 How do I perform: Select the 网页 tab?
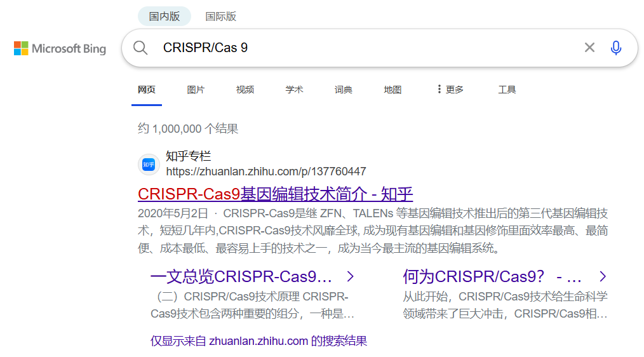click(x=147, y=90)
